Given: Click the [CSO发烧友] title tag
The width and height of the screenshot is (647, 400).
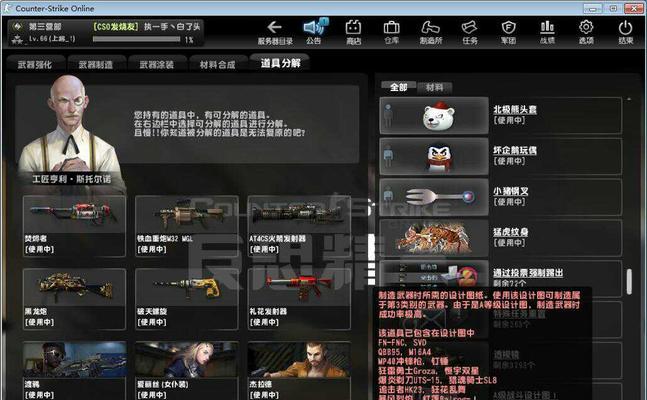Looking at the screenshot, I should point(116,27).
